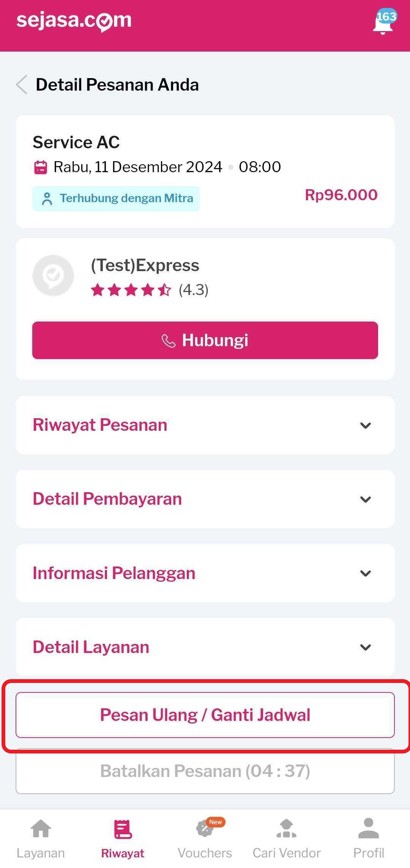
Task: Click the Batalkan Pesanan button
Action: pos(205,771)
